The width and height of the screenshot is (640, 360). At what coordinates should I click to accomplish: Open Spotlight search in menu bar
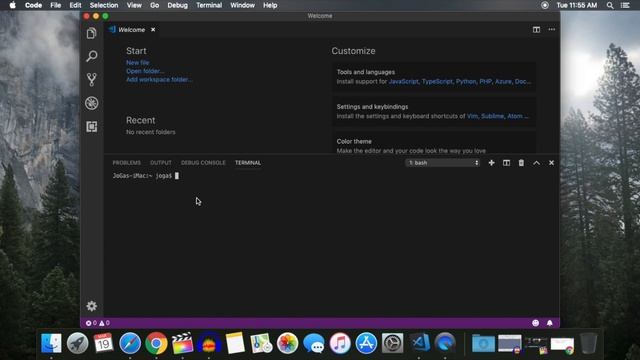click(610, 5)
